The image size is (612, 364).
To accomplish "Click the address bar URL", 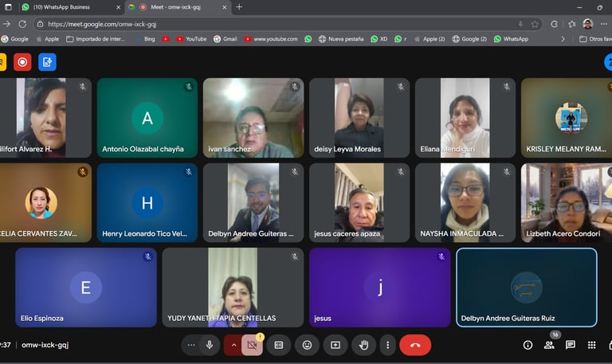I will tap(102, 24).
